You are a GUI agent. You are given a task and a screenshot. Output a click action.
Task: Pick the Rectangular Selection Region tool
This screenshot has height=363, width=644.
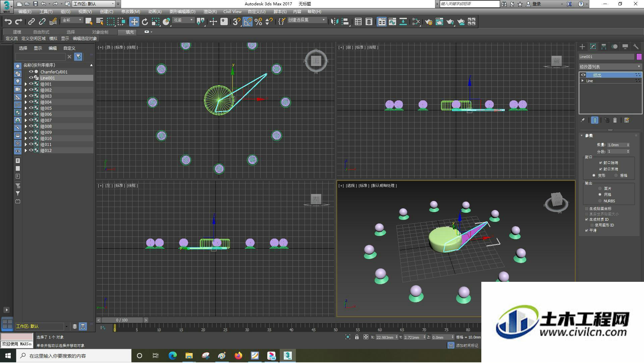point(111,22)
